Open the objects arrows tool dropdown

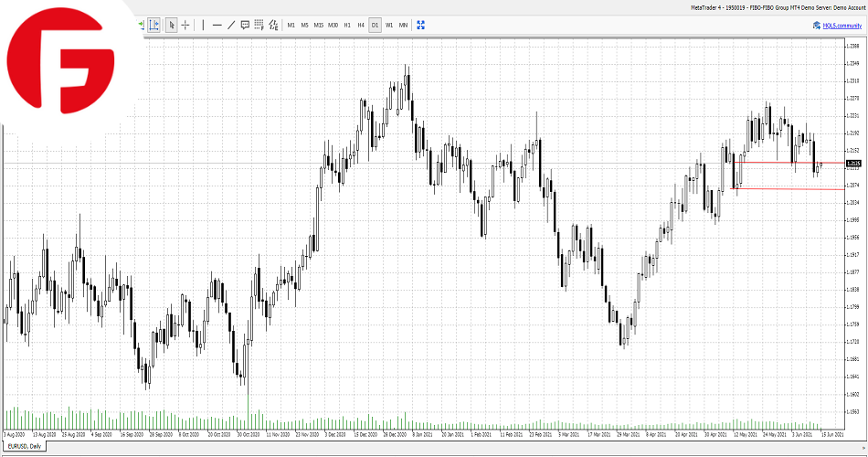273,25
